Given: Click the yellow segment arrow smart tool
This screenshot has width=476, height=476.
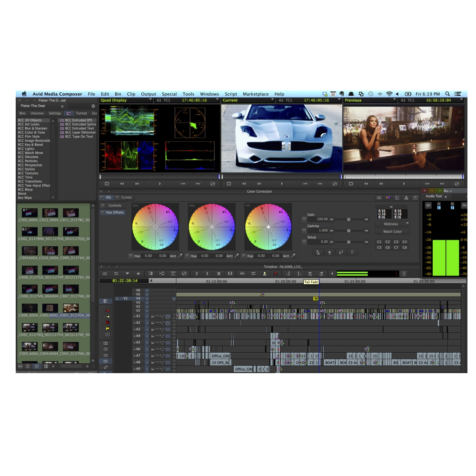Looking at the screenshot, I should coord(107,317).
